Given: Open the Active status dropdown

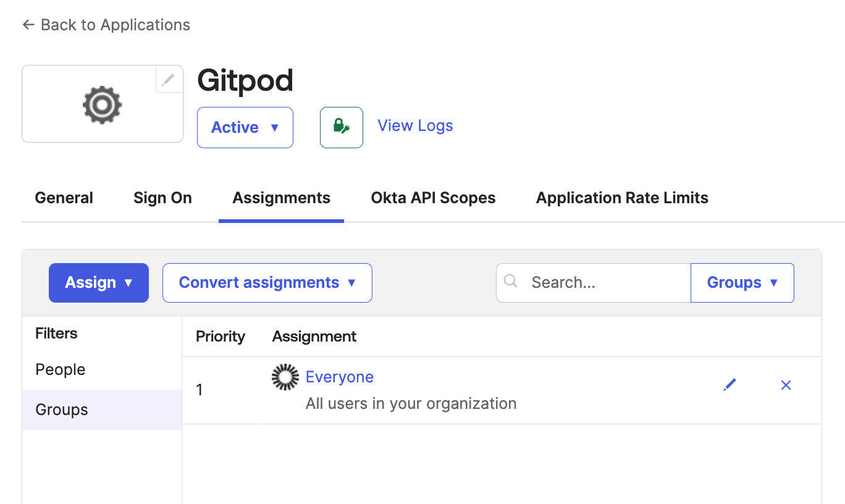Looking at the screenshot, I should point(245,127).
